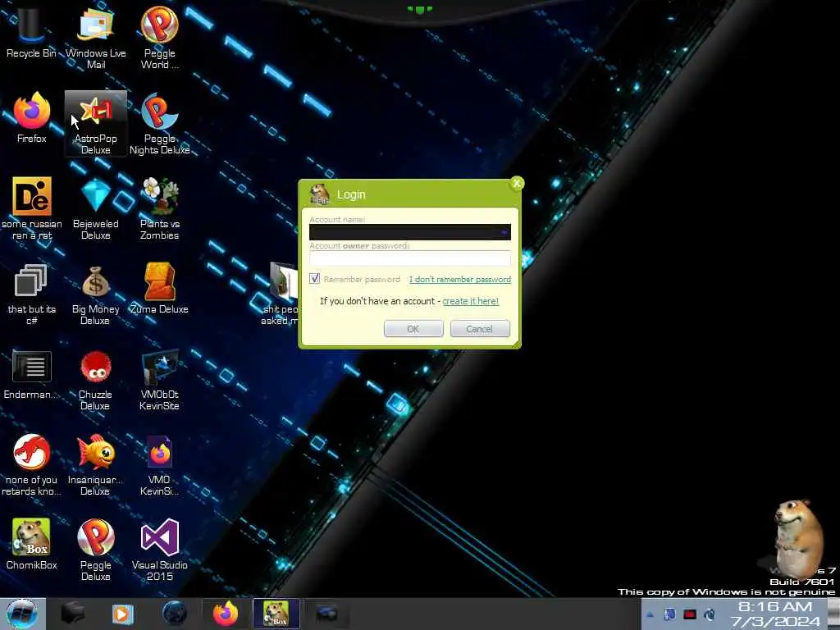Close Login dialog with green X

(517, 183)
